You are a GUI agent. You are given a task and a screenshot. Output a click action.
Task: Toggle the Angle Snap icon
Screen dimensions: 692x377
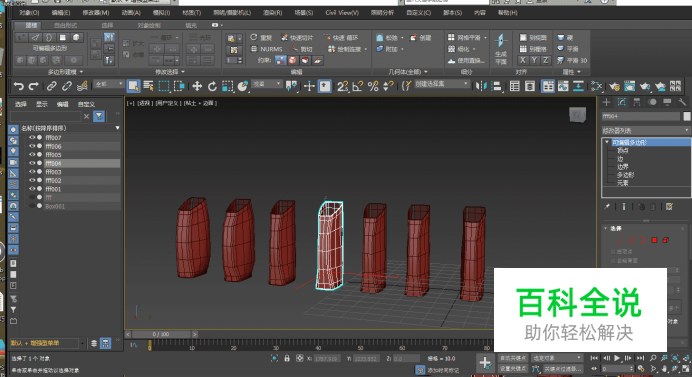pyautogui.click(x=357, y=86)
